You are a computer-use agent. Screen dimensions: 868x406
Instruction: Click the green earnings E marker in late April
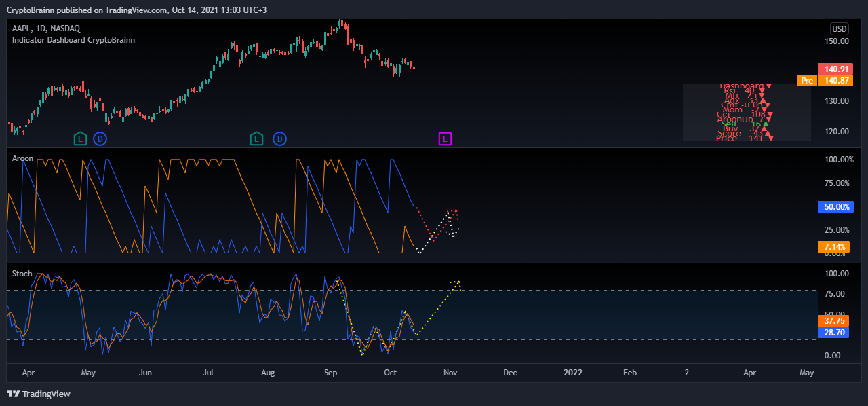(x=80, y=139)
